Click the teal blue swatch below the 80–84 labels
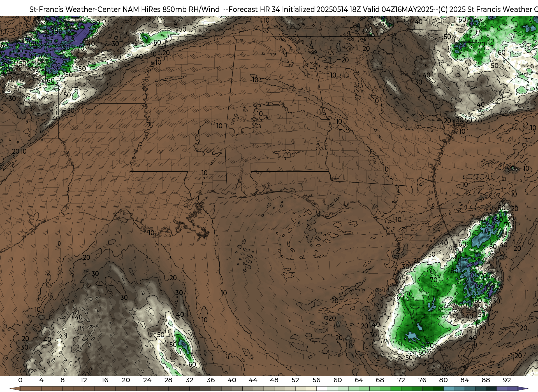 [x=449, y=389]
